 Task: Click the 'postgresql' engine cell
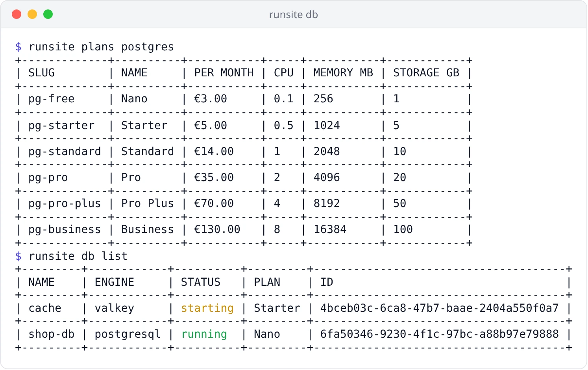click(x=128, y=334)
